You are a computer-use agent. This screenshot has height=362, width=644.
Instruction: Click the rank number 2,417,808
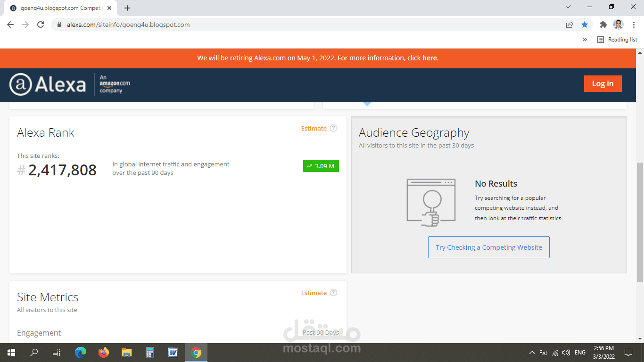[x=62, y=170]
